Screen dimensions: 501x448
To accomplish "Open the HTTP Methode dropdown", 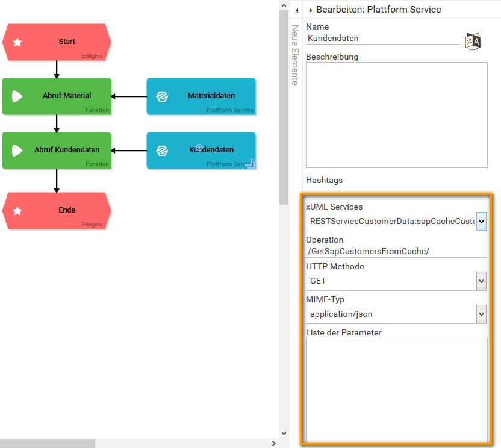I will [481, 281].
